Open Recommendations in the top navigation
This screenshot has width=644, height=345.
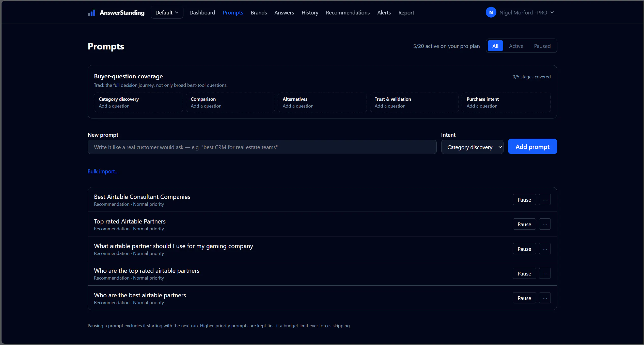pyautogui.click(x=348, y=12)
